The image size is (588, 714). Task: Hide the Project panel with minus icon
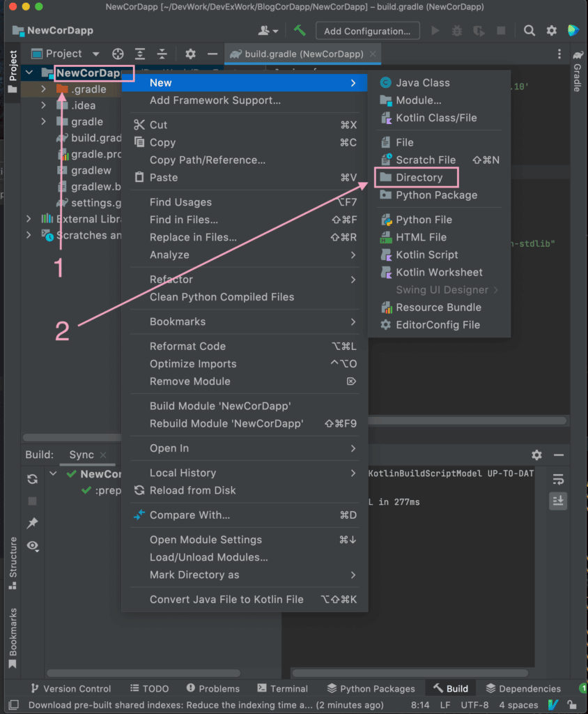click(x=212, y=54)
